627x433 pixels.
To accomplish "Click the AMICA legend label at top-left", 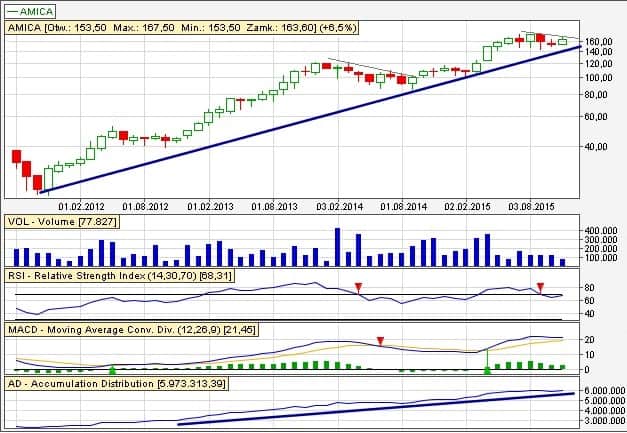I will click(x=37, y=8).
